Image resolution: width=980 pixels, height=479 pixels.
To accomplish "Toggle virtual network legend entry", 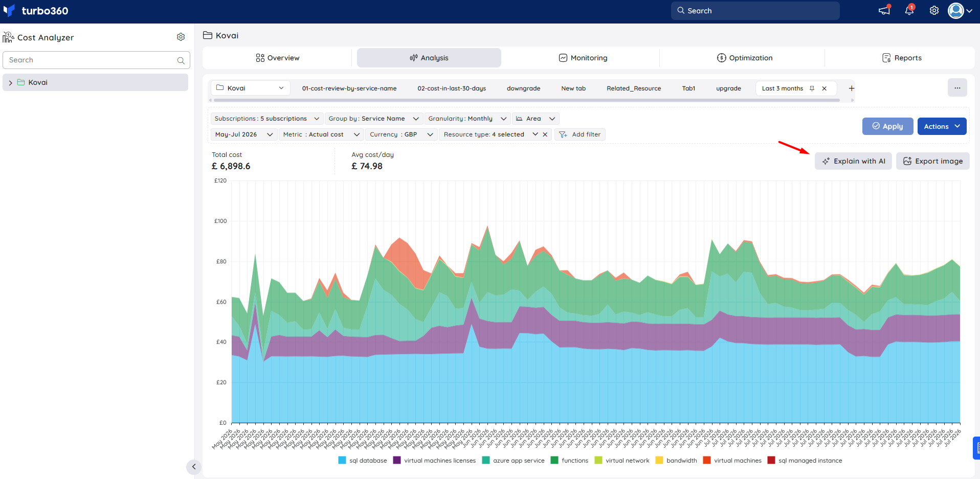I will 622,461.
